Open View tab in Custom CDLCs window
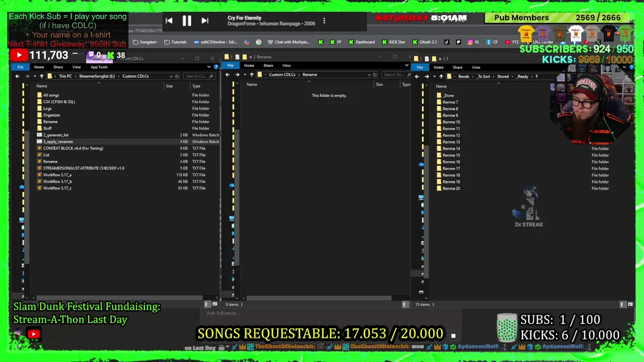This screenshot has height=362, width=644. [76, 67]
